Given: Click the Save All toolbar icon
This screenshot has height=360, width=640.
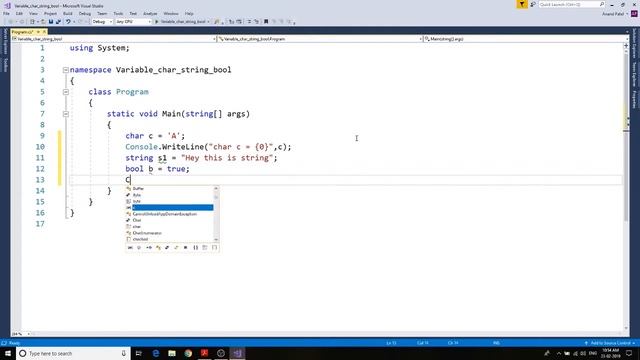Looking at the screenshot, I should 58,22.
